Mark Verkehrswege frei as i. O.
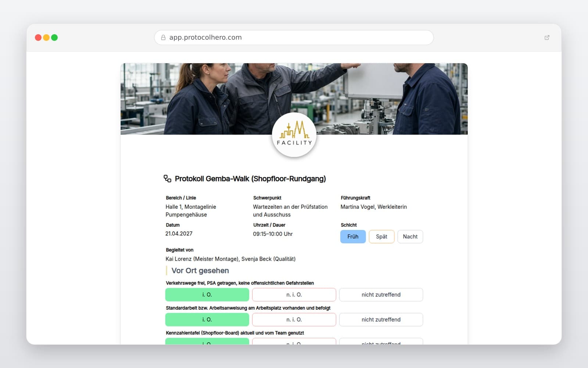The image size is (588, 368). [207, 295]
